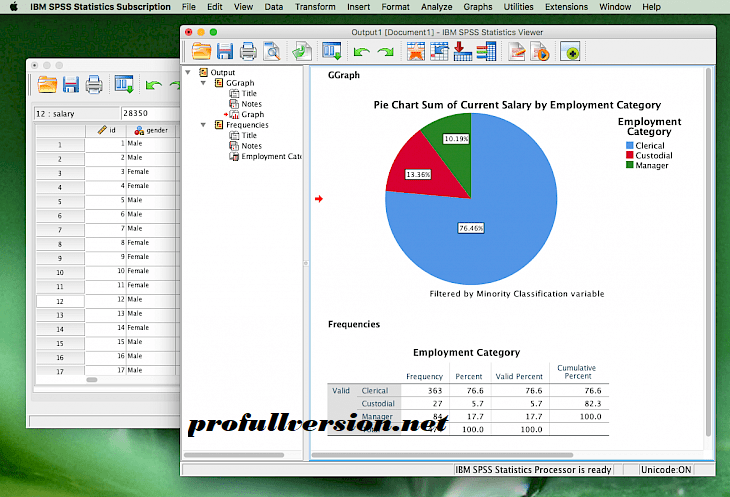Open the Help menu

pos(651,7)
